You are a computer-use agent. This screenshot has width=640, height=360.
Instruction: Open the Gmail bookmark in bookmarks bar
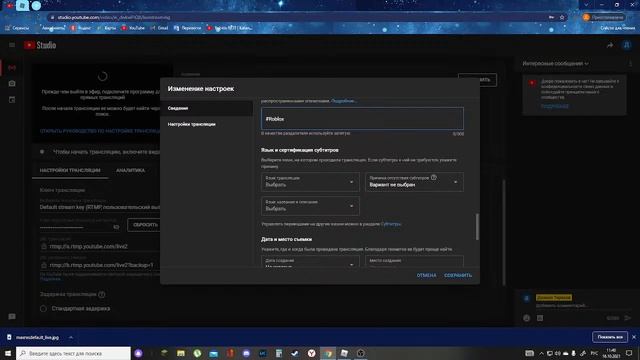tap(159, 28)
